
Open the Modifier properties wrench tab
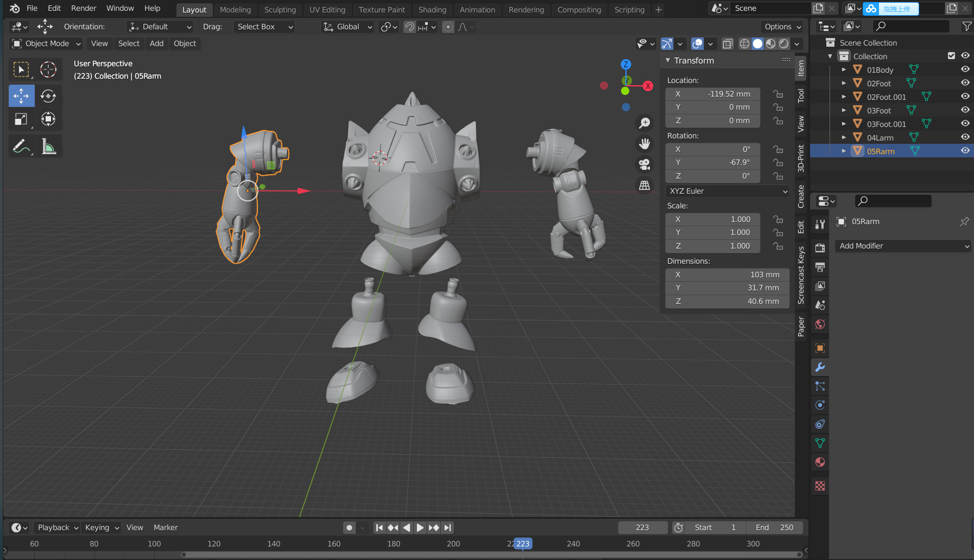820,367
